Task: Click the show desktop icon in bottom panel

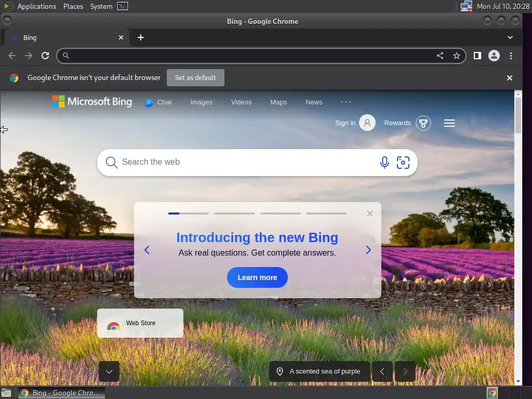Action: (6, 393)
